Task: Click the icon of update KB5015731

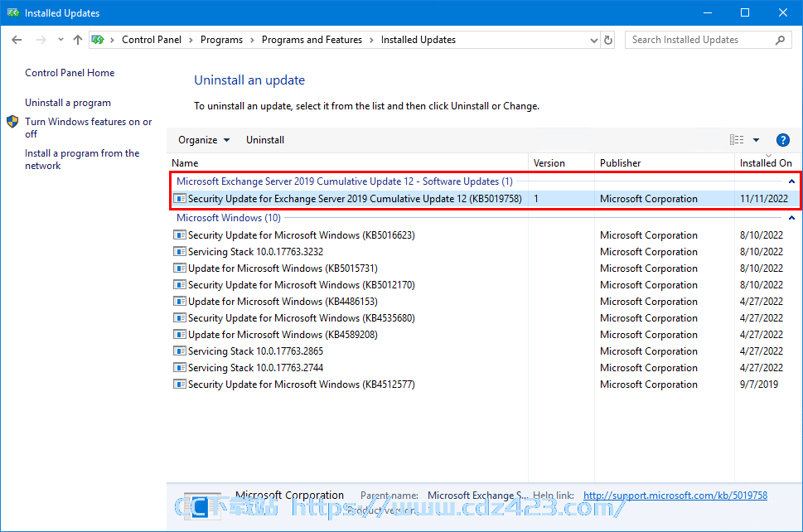Action: pos(179,268)
